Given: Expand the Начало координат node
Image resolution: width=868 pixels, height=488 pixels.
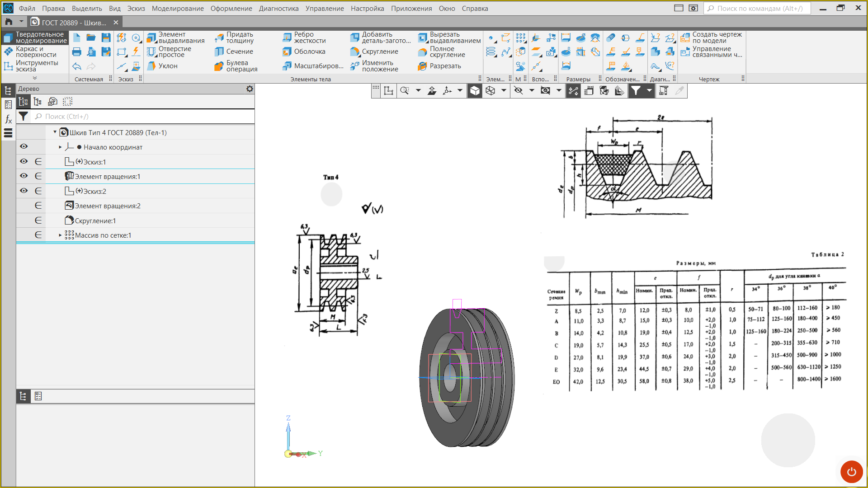Looking at the screenshot, I should coord(60,147).
